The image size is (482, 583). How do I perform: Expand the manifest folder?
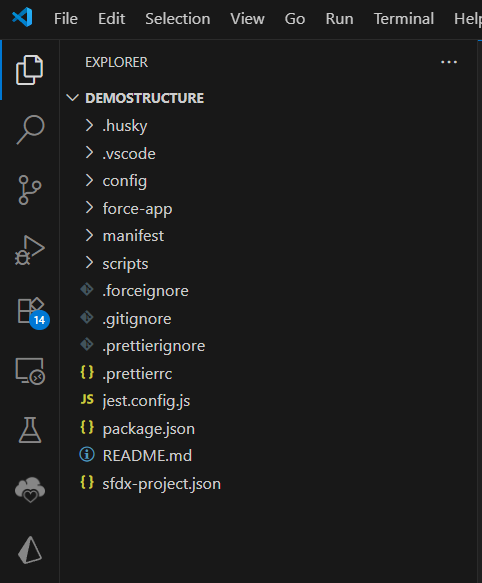pos(267,236)
